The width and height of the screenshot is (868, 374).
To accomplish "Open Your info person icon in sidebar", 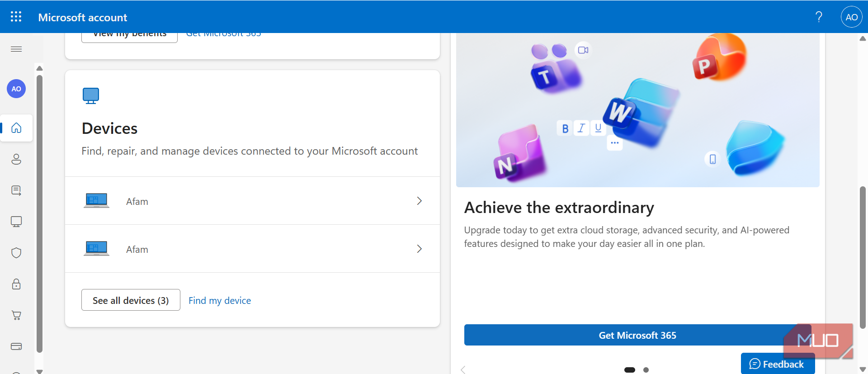I will tap(16, 159).
